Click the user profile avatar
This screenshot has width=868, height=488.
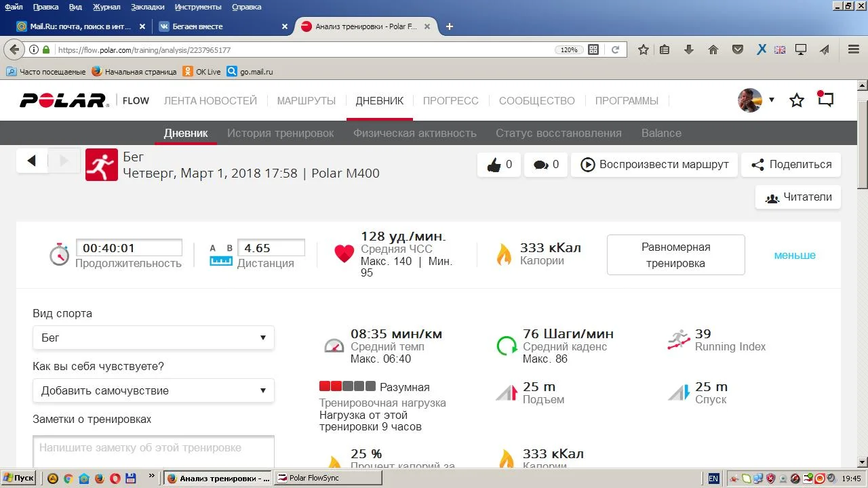(x=750, y=100)
